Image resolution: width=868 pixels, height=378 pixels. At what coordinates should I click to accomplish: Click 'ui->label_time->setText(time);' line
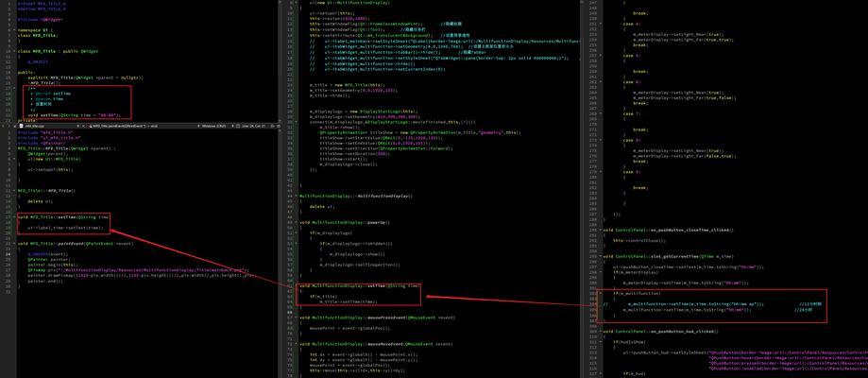[65, 227]
